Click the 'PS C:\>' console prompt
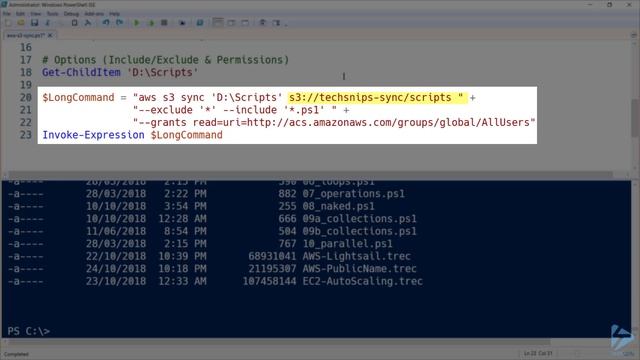The width and height of the screenshot is (640, 360). click(29, 331)
